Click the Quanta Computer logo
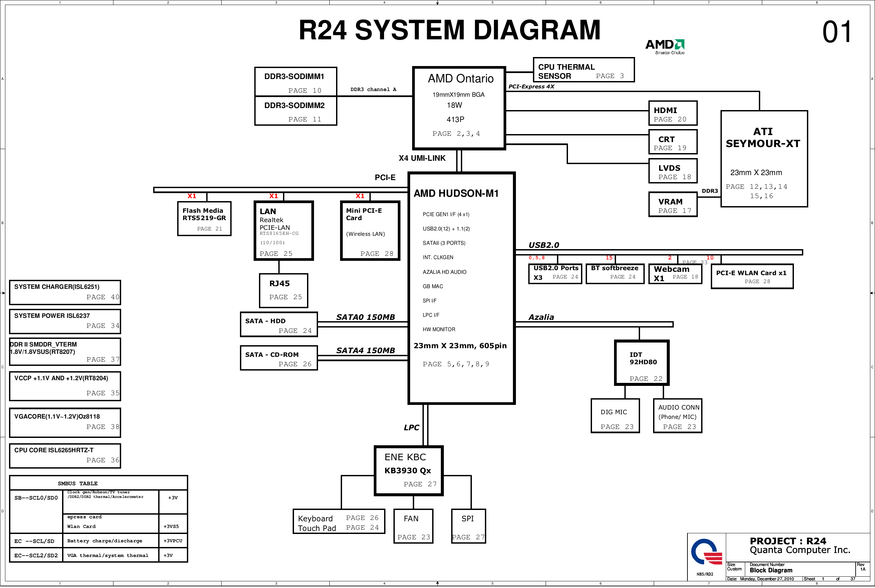875x588 pixels. click(x=706, y=552)
